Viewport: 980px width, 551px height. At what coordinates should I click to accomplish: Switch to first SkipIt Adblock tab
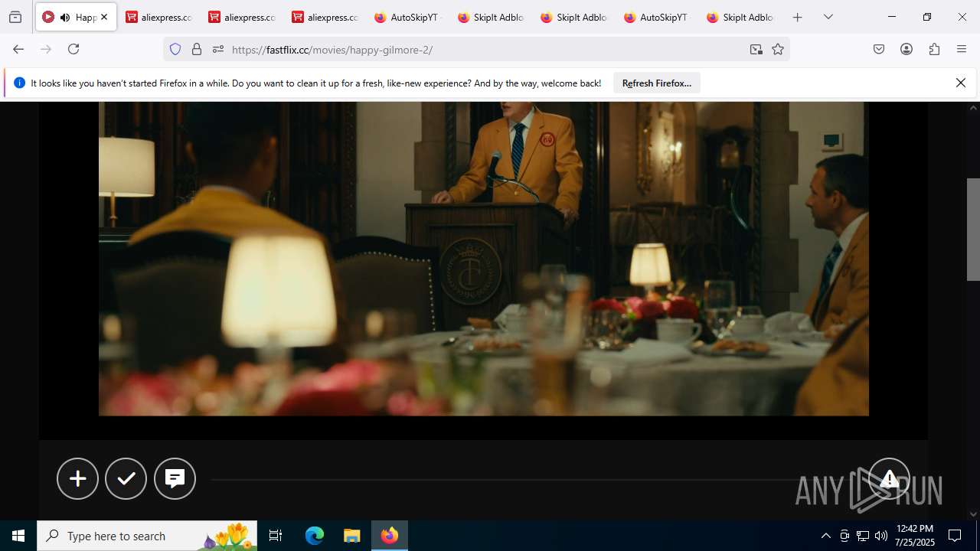(x=491, y=17)
